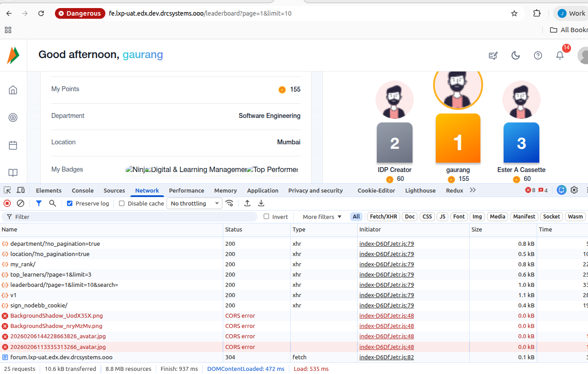Open the browser extensions puzzle icon

coord(537,13)
